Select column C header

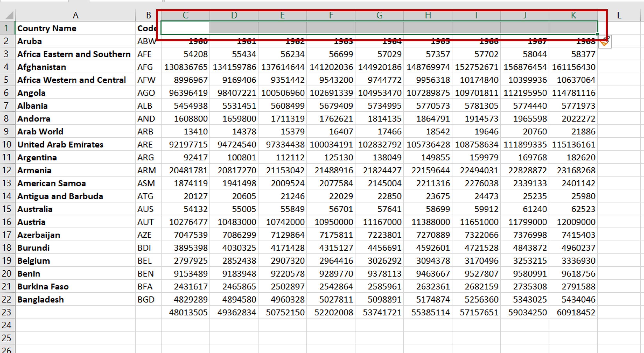185,15
